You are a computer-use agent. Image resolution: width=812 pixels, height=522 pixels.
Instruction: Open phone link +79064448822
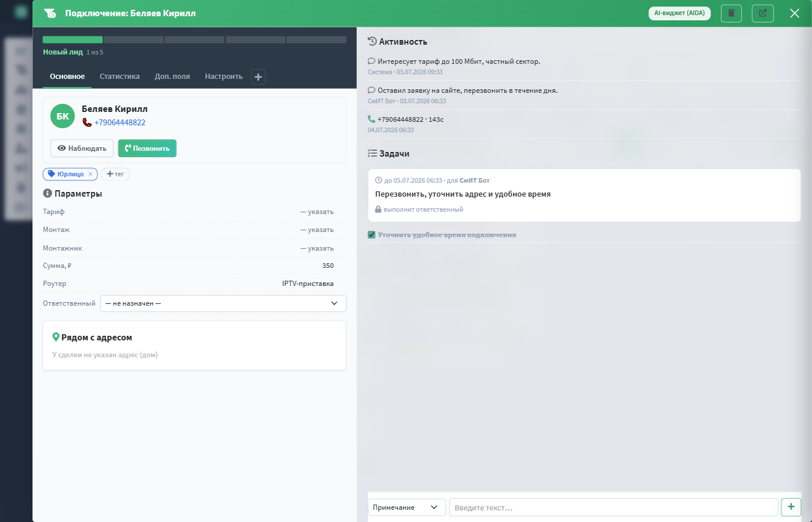tap(120, 122)
